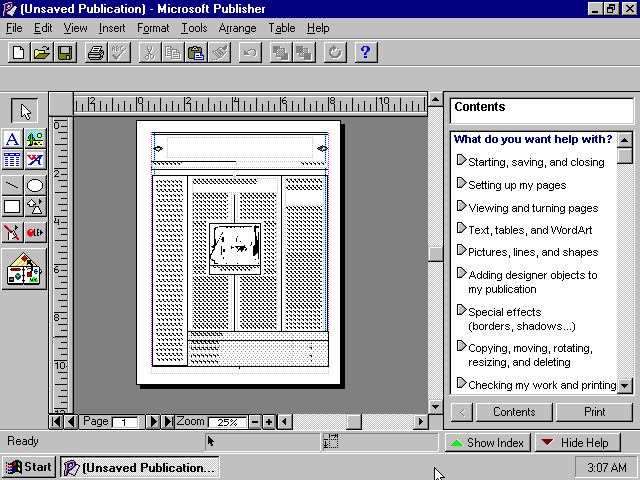Select the WordArt frame tool
The image size is (640, 480).
pyautogui.click(x=35, y=160)
